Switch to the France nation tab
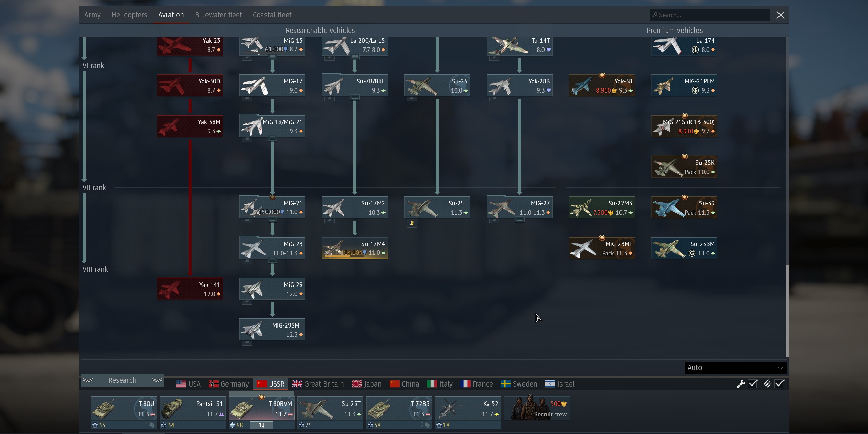This screenshot has height=434, width=868. pyautogui.click(x=477, y=384)
